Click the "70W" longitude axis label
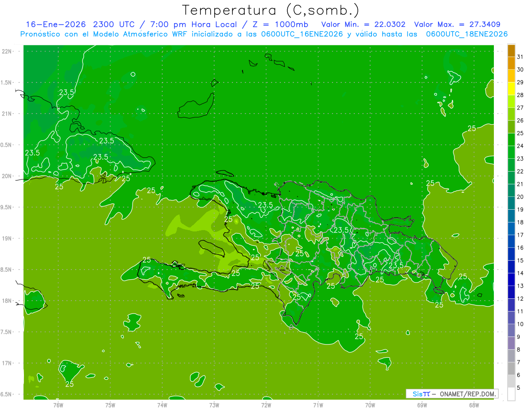This screenshot has height=411, width=532. click(370, 405)
